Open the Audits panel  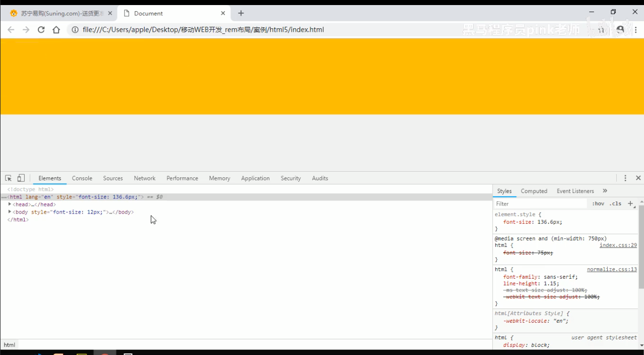click(x=320, y=178)
